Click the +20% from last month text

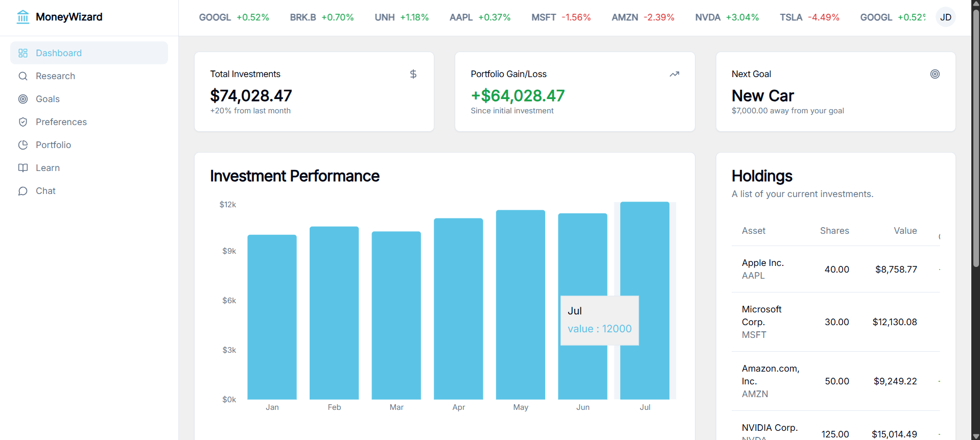pyautogui.click(x=250, y=111)
